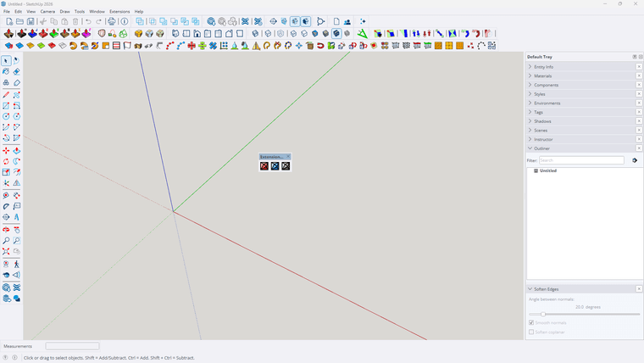
Task: Activate the Paint Bucket tool
Action: coord(6,71)
